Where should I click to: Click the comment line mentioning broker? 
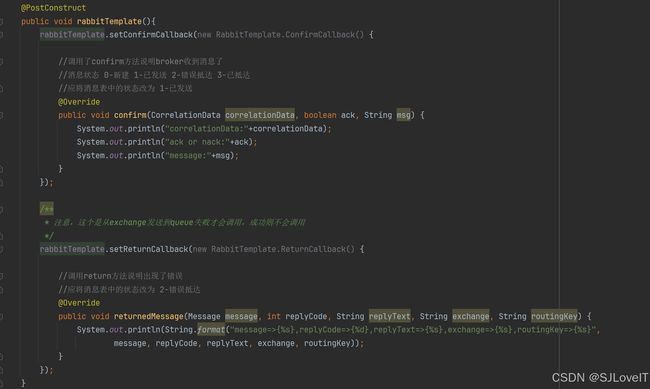point(141,61)
